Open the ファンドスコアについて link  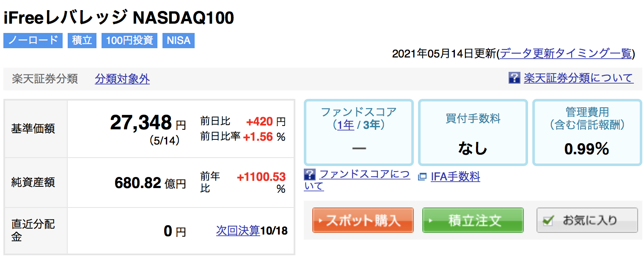tap(357, 180)
